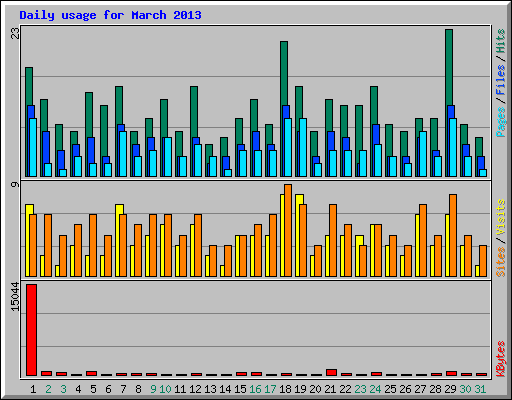
Task: Click day label 16 on the x-axis
Action: tap(255, 389)
